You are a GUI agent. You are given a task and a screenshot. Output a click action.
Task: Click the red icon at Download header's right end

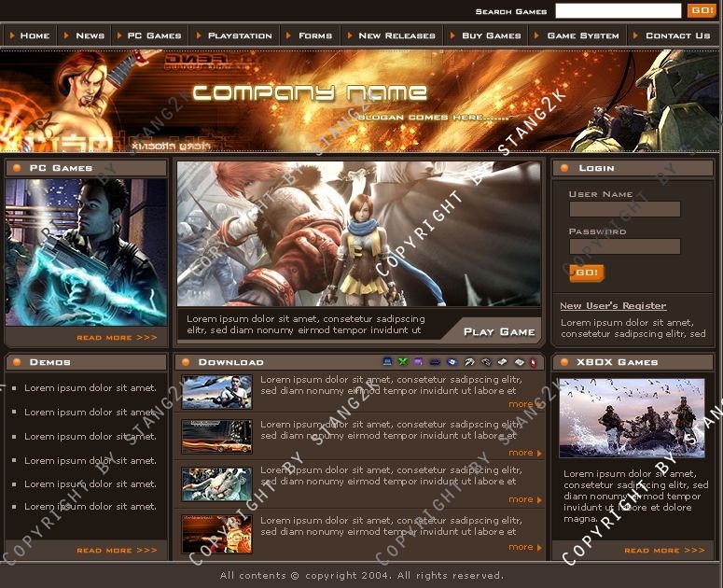coord(533,362)
